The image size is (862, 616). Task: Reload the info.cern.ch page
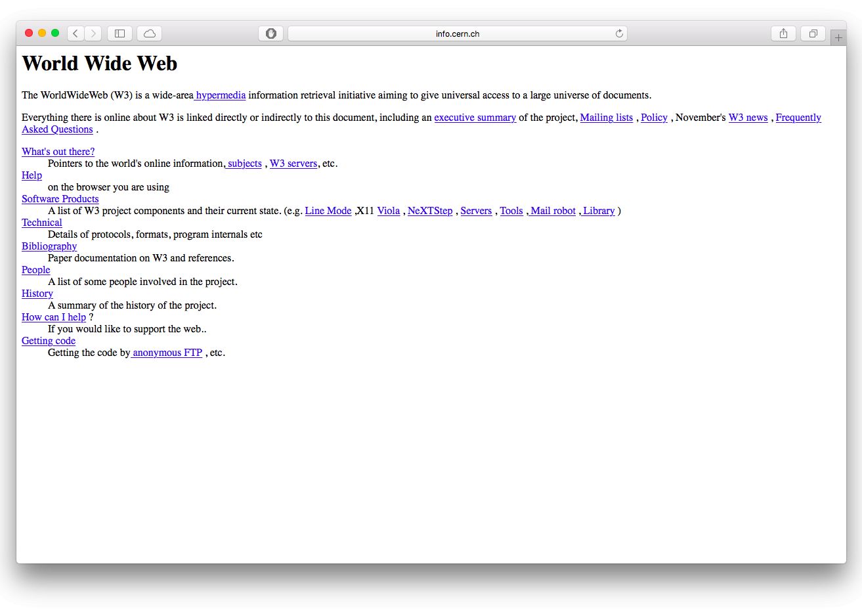point(618,33)
